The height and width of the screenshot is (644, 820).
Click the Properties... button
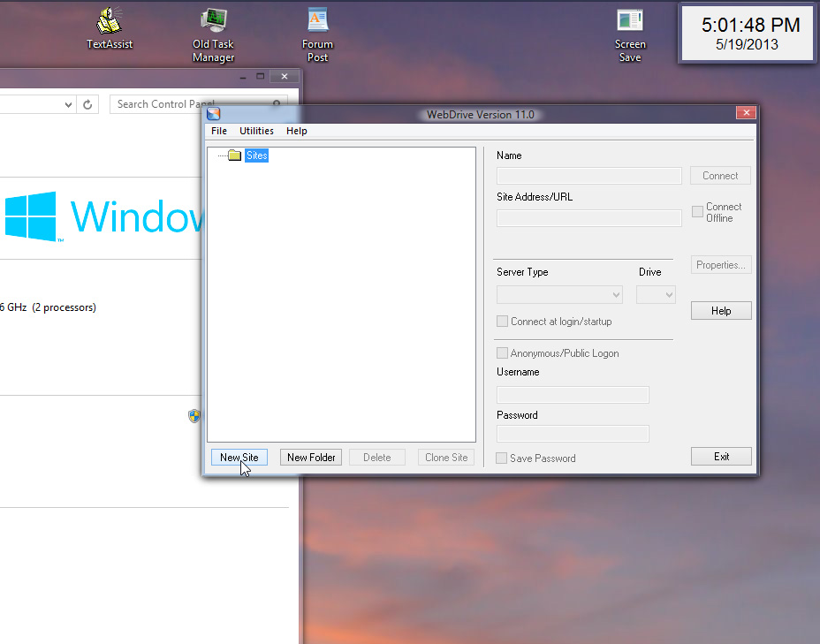721,265
